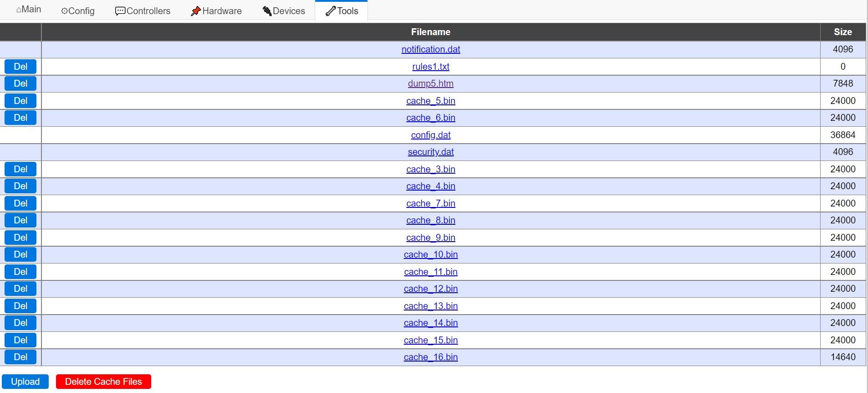
Task: Click the 36864 size value
Action: 843,135
